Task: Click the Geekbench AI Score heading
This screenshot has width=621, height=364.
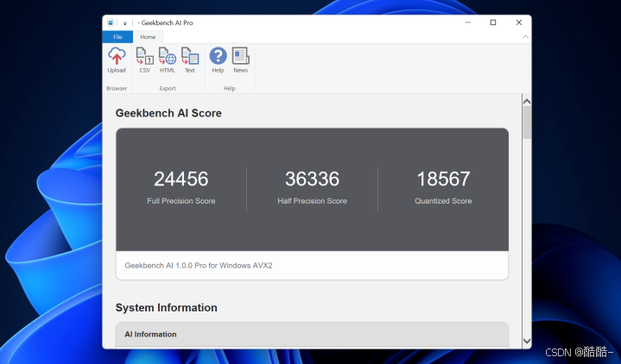Action: (x=168, y=113)
